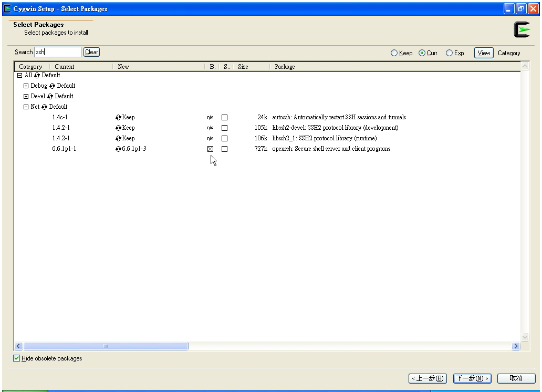Click the Category column header

[x=33, y=67]
